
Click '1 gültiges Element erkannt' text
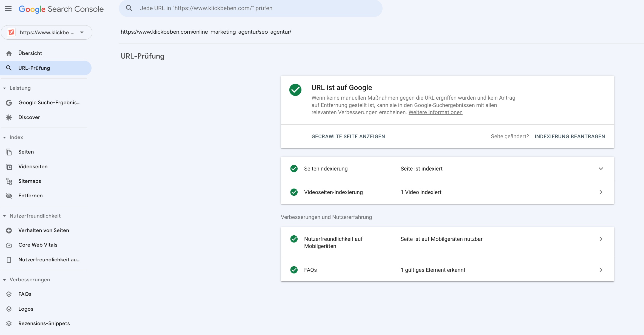[x=433, y=270]
